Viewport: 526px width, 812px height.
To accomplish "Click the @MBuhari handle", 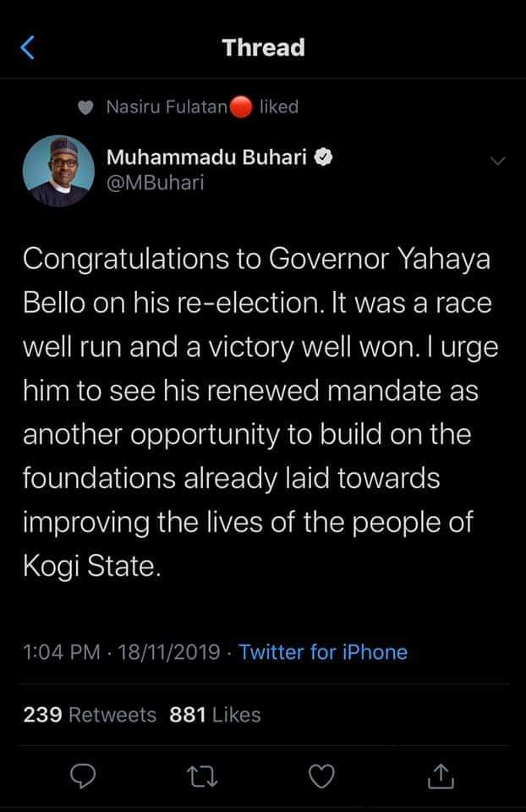I will (x=156, y=182).
